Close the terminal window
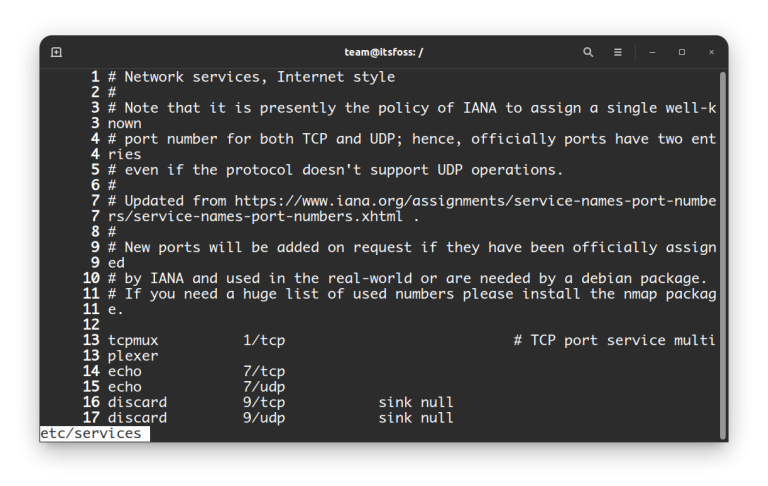 [x=712, y=52]
